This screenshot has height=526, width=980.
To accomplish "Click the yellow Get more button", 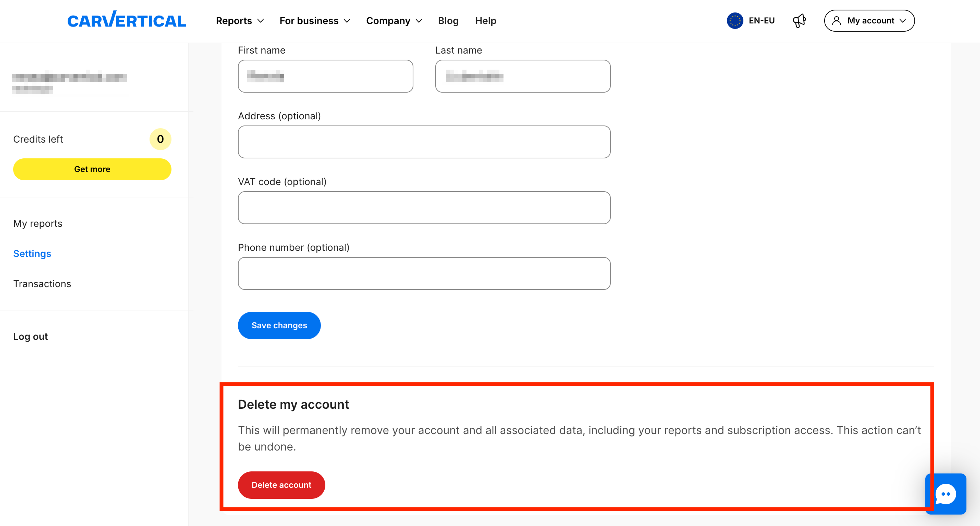I will [92, 169].
